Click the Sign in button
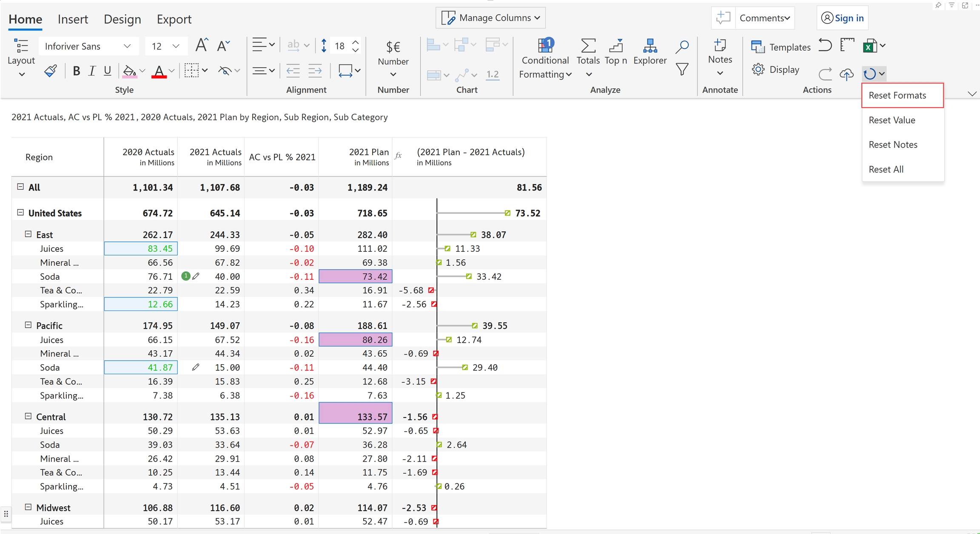This screenshot has height=534, width=980. coord(843,18)
